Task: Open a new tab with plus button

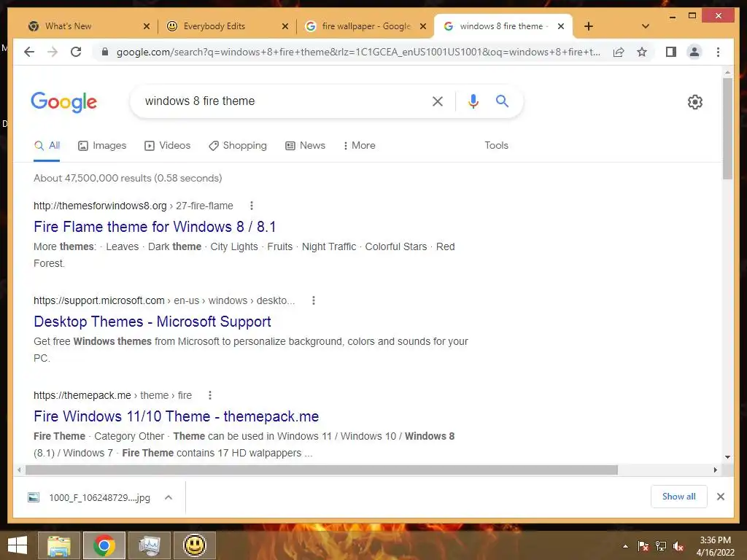Action: (589, 26)
